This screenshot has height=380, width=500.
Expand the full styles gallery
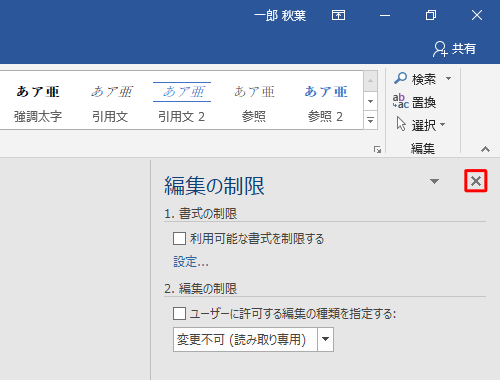coord(370,120)
